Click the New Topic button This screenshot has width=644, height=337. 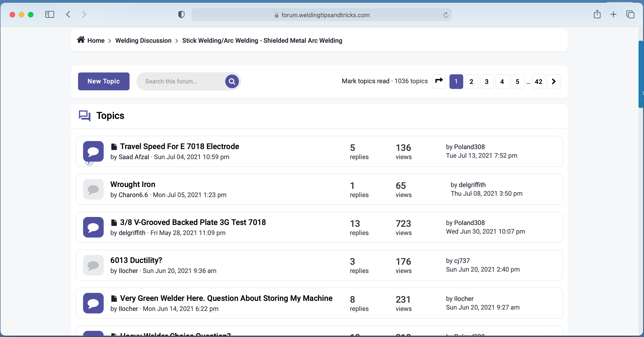click(x=104, y=81)
